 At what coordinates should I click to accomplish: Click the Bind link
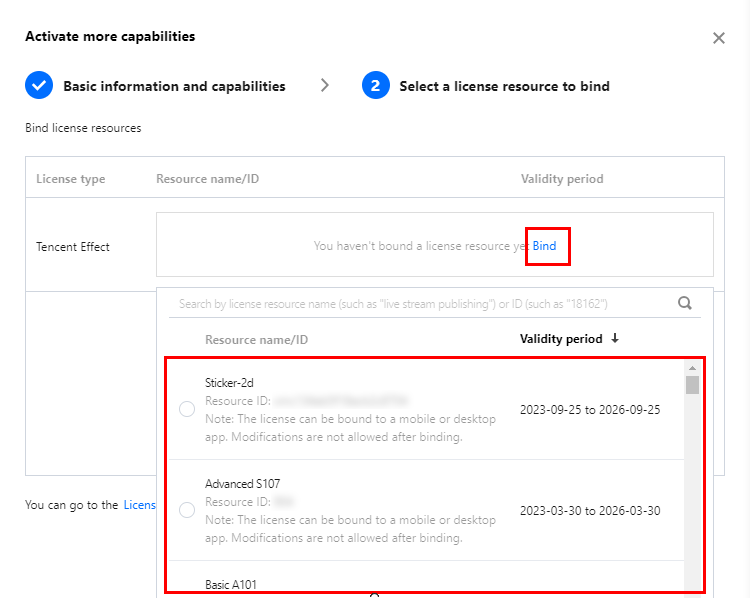[545, 246]
